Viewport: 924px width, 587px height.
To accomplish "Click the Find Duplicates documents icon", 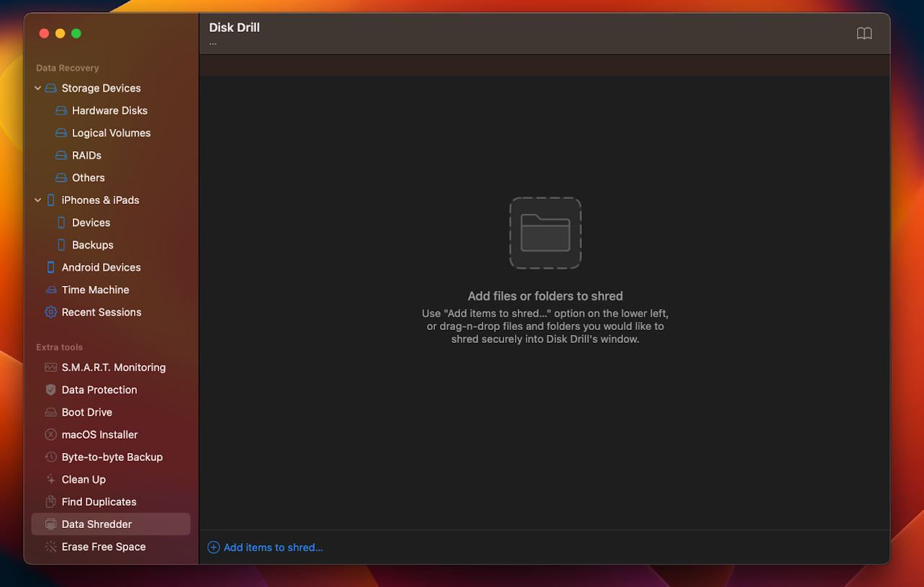I will click(50, 501).
